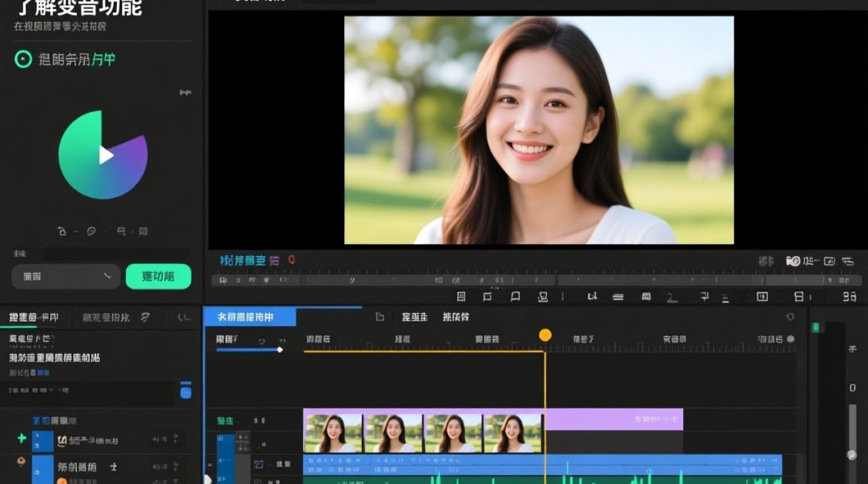This screenshot has width=868, height=484.
Task: Select the crop tool icon in the timeline toolbar
Action: (488, 297)
